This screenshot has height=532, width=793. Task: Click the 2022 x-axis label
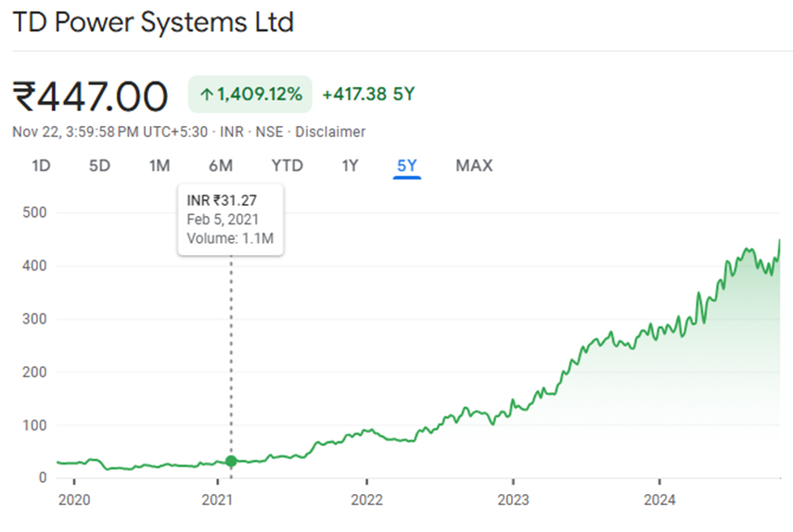tap(366, 500)
